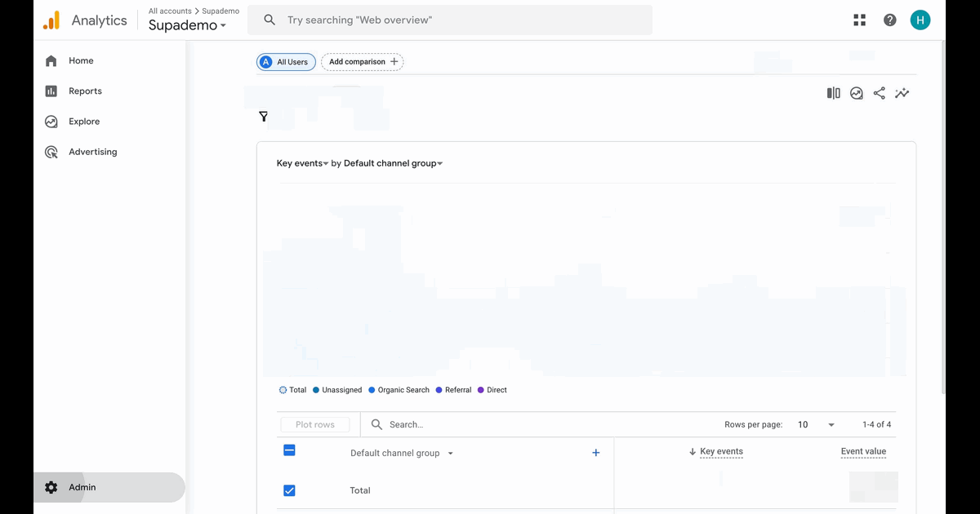980x514 pixels.
Task: Click the "Rows per page:" label
Action: point(753,424)
